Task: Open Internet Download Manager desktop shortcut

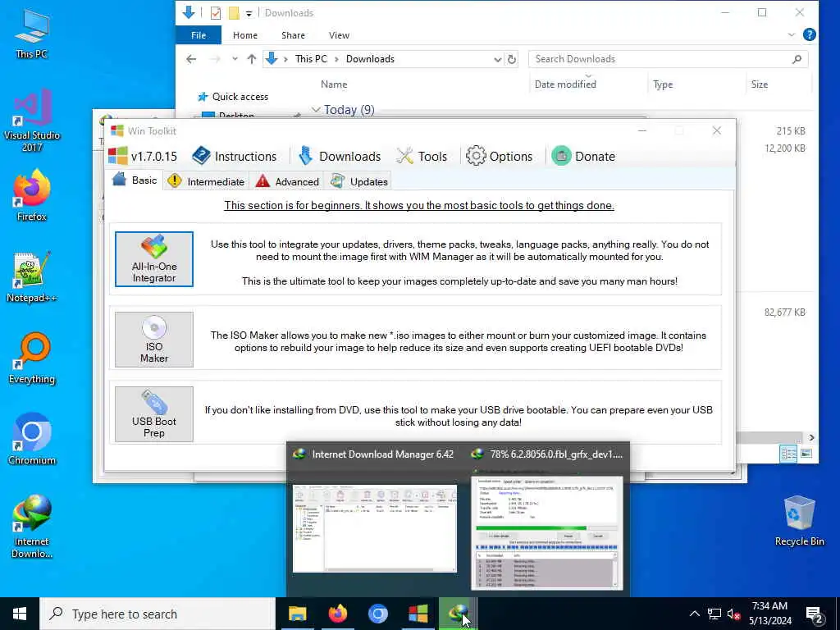Action: coord(32,527)
